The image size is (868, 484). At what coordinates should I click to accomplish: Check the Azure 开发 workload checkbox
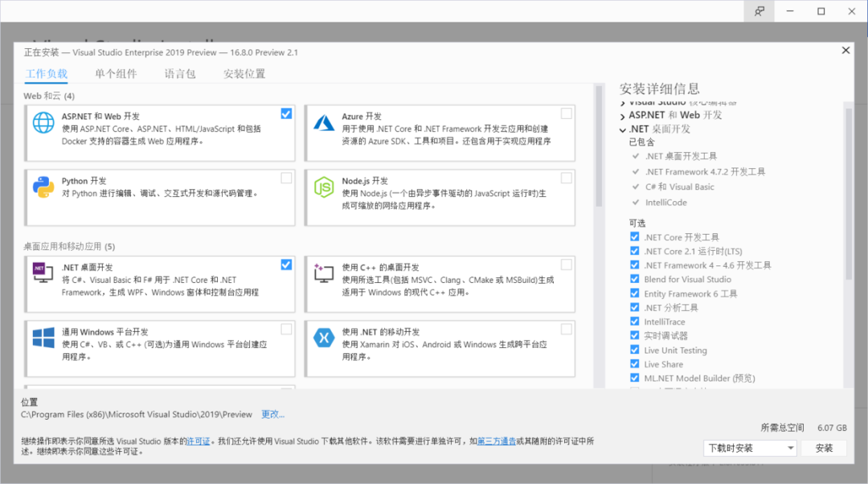point(567,113)
